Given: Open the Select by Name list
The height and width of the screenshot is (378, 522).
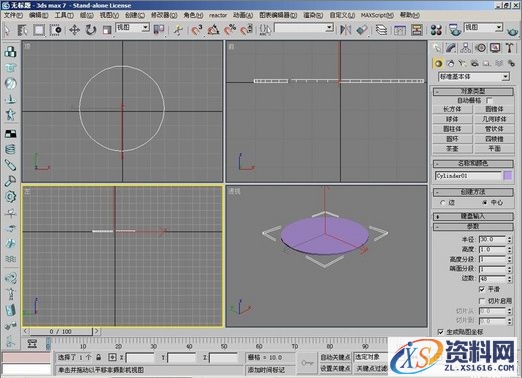Looking at the screenshot, I should click(x=22, y=30).
